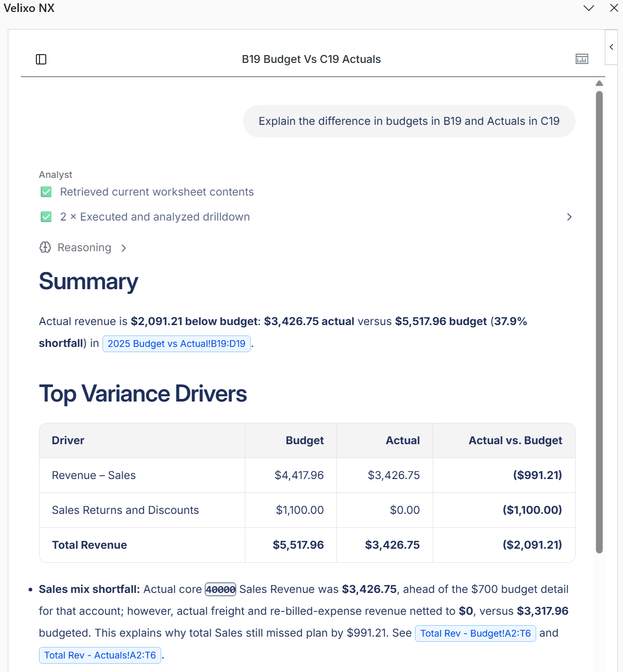Click the scrollbar up arrow
Viewport: 623px width, 672px height.
(x=599, y=83)
